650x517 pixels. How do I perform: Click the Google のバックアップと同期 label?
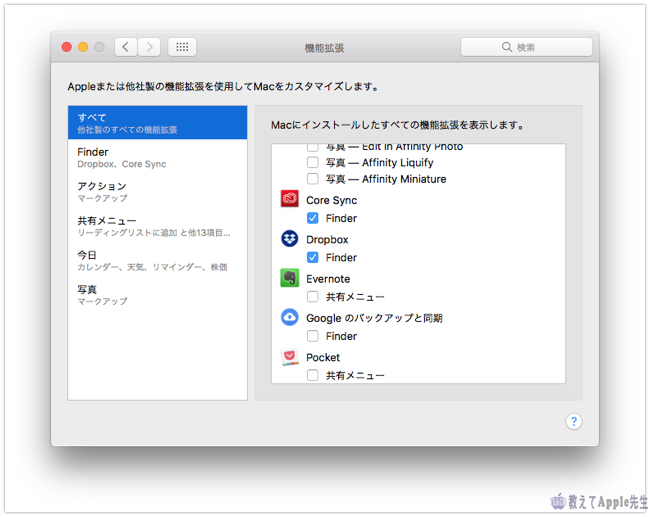pos(374,318)
